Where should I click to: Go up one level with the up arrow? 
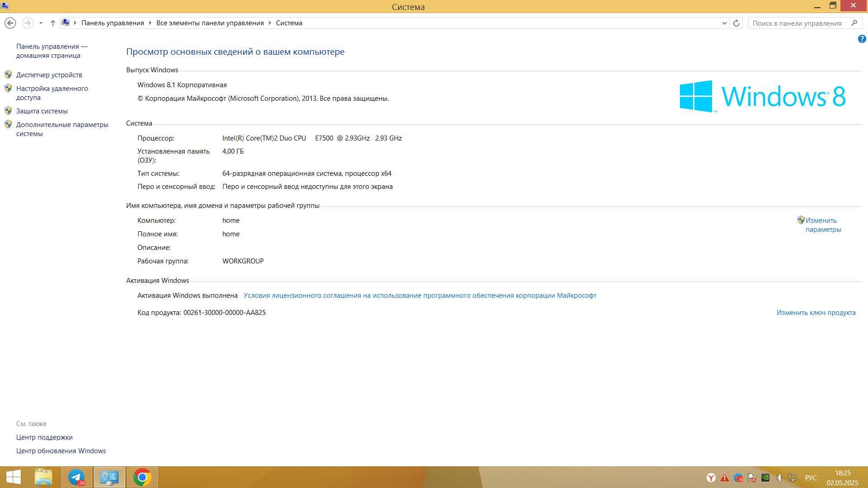52,23
